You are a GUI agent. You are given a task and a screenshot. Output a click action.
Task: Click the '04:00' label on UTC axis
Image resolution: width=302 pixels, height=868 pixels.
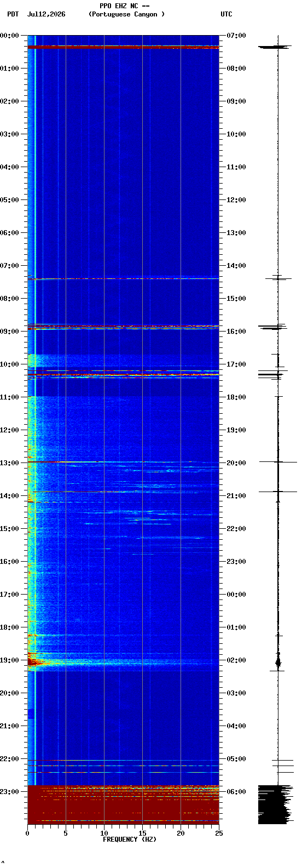[x=236, y=726]
